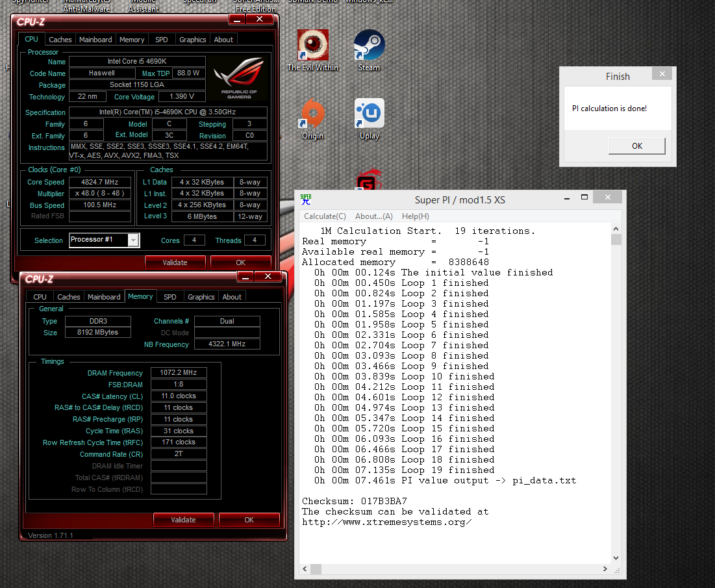The width and height of the screenshot is (715, 588).
Task: Open About tab in top CPU-Z window
Action: (223, 40)
